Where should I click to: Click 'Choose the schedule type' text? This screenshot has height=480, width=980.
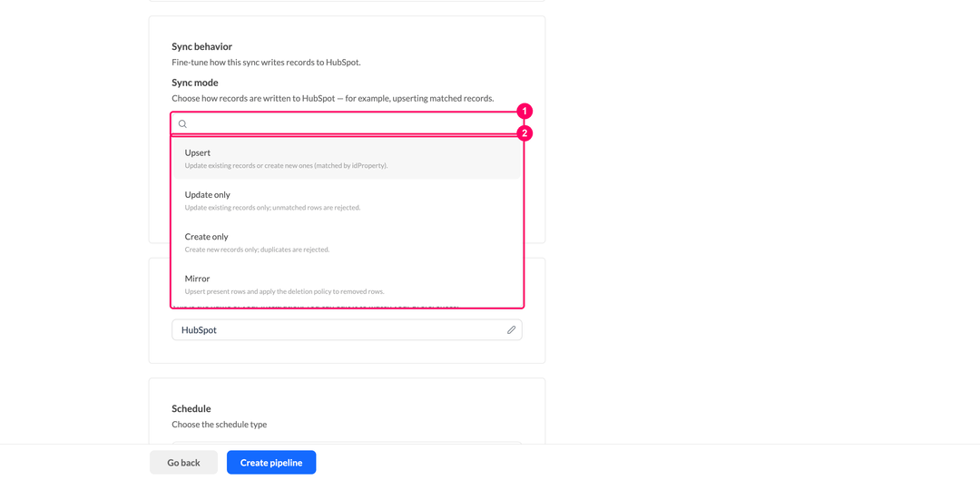click(220, 425)
